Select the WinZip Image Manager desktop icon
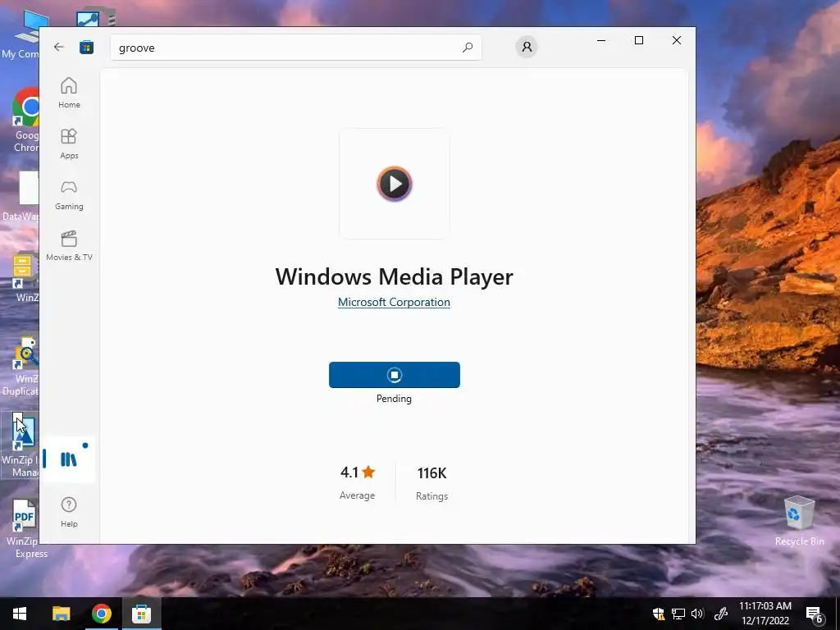Screen dimensions: 840x630 20,445
